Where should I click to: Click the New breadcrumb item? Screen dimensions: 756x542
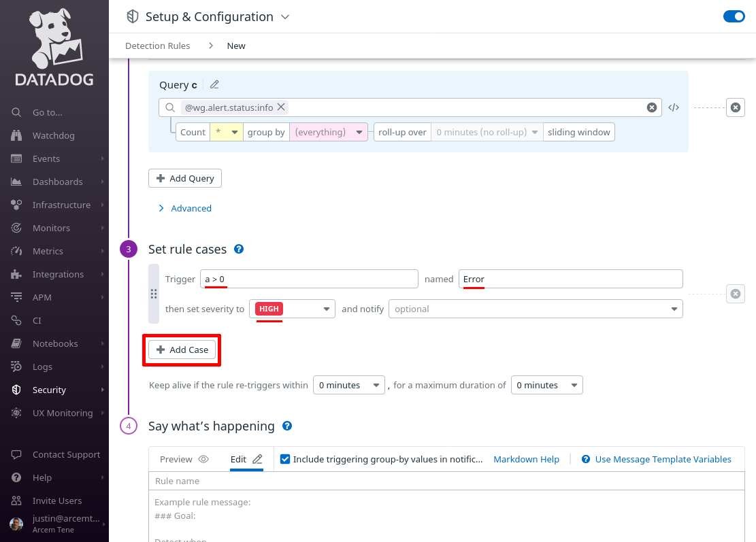click(236, 46)
